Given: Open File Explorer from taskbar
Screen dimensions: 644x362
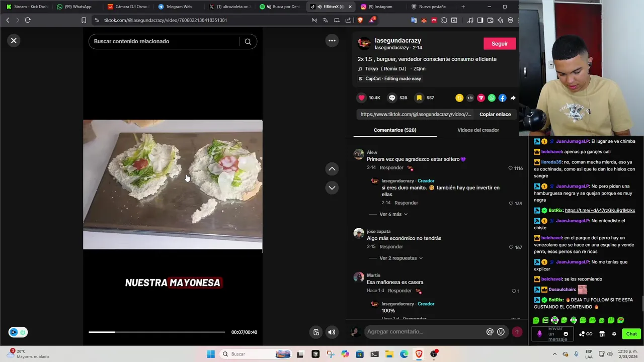Looking at the screenshot, I should (x=389, y=354).
